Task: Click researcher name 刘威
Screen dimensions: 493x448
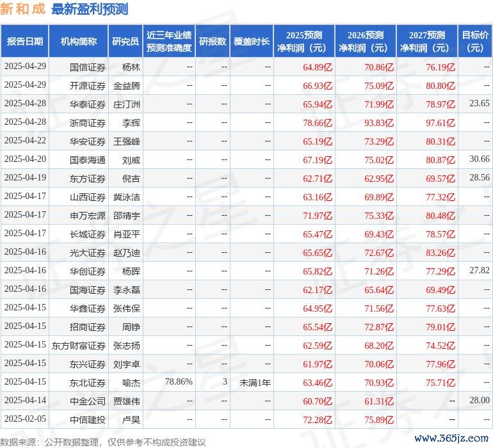Action: pyautogui.click(x=131, y=160)
